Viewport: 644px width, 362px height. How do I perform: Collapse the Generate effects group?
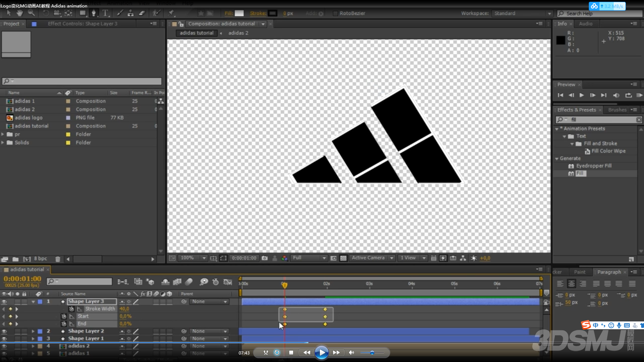point(557,159)
